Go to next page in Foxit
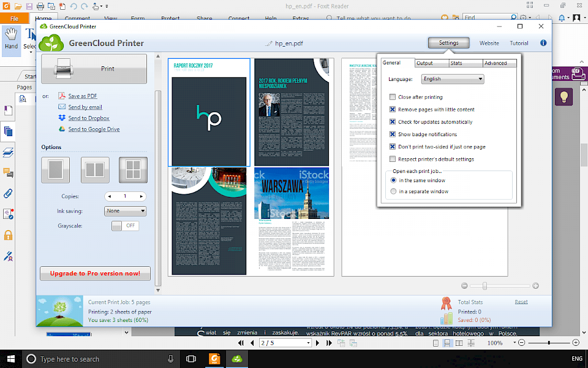Viewport: 588px width, 368px height. [x=318, y=343]
